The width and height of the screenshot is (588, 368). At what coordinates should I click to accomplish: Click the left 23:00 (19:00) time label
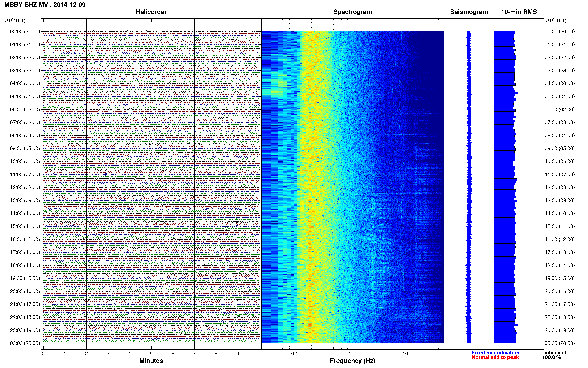tap(25, 330)
